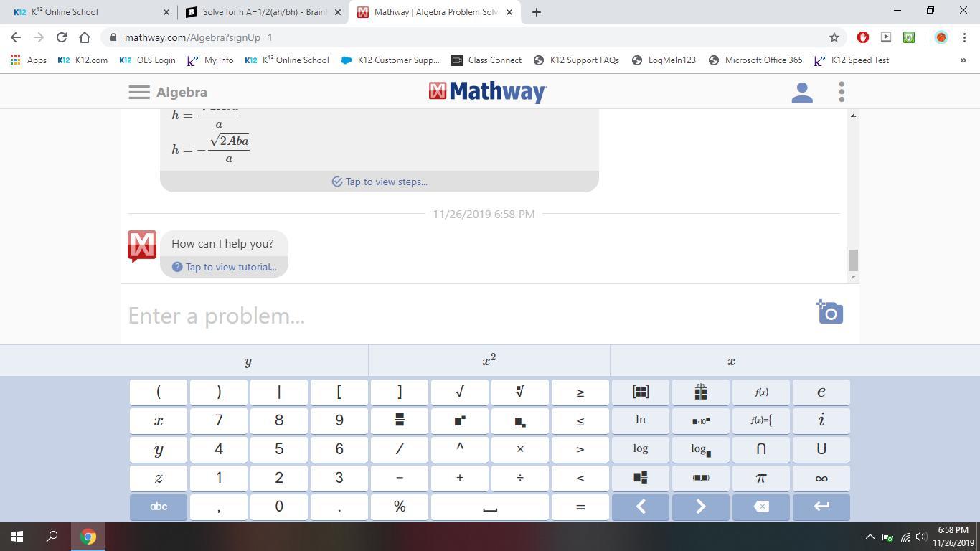Submit the problem with the return key

coord(821,507)
